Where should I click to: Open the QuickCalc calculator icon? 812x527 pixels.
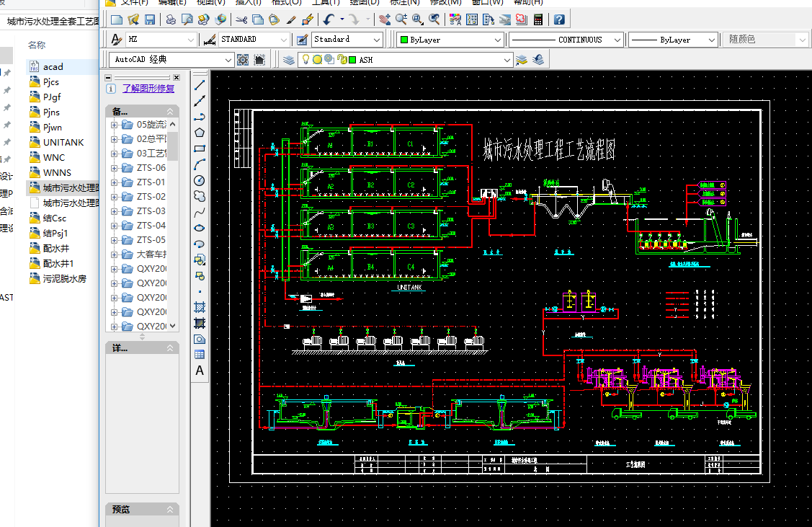pos(539,19)
